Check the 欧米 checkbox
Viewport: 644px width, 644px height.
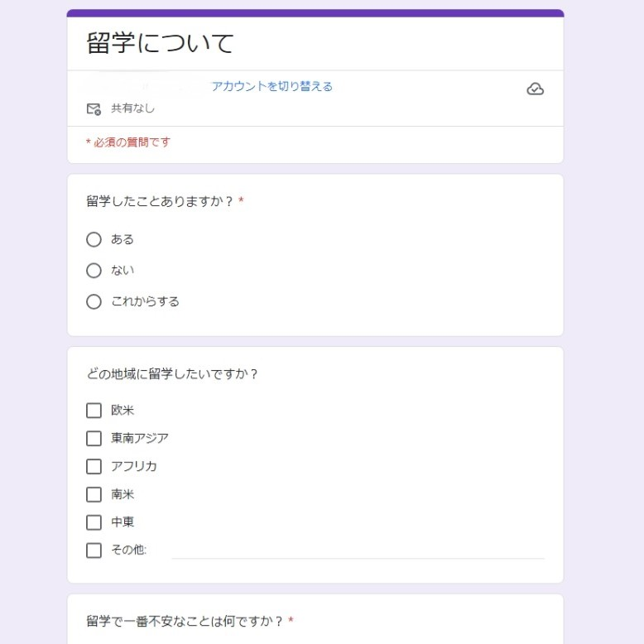(94, 411)
